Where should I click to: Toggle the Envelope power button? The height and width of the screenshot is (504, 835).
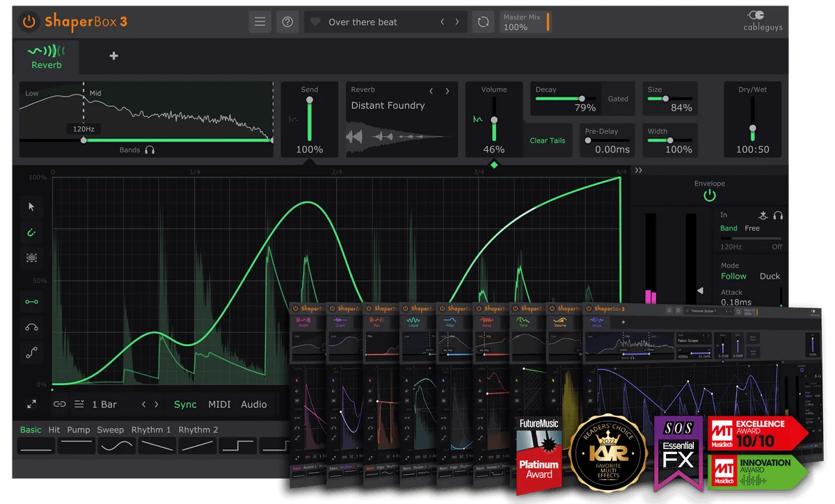(x=710, y=196)
